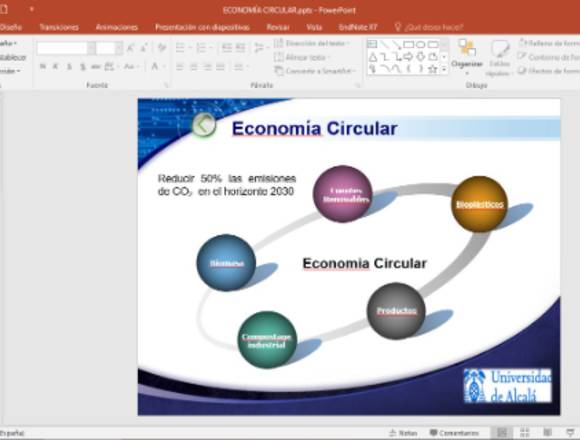Image resolution: width=580 pixels, height=440 pixels.
Task: Select the Bioplásticos sphere on the slide
Action: click(x=479, y=204)
